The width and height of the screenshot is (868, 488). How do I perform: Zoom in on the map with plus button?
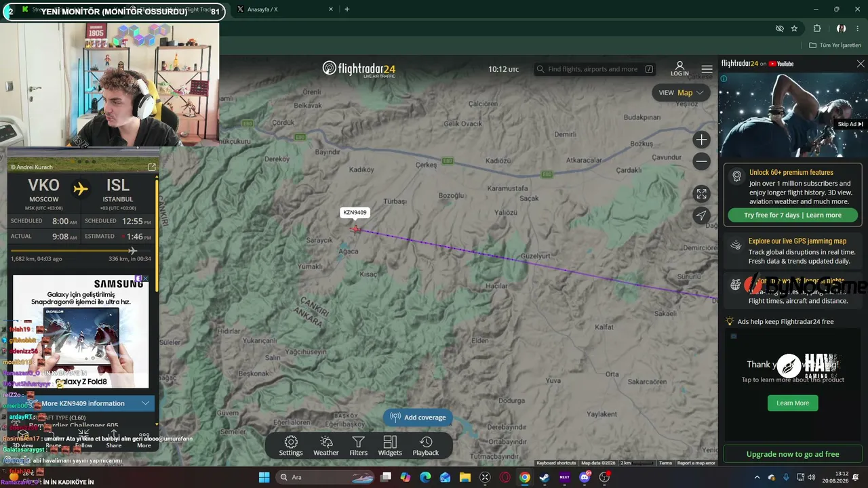(x=701, y=140)
